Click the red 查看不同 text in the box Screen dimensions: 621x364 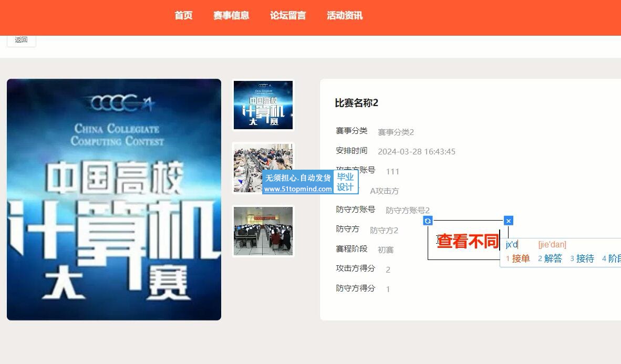click(468, 241)
